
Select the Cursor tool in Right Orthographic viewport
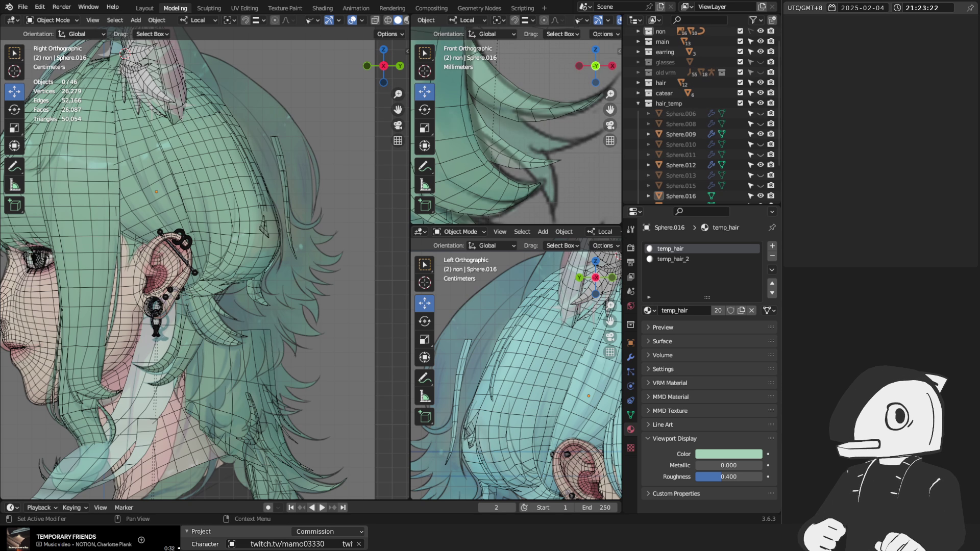[14, 71]
